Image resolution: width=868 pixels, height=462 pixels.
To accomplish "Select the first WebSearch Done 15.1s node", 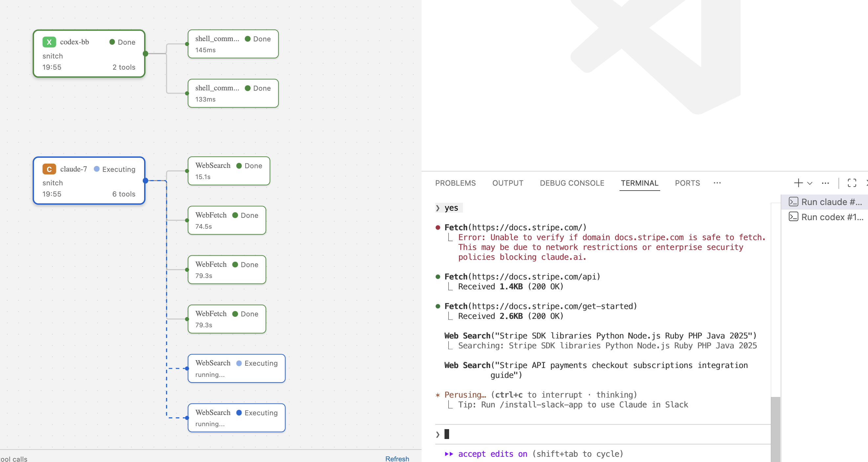I will click(x=229, y=171).
